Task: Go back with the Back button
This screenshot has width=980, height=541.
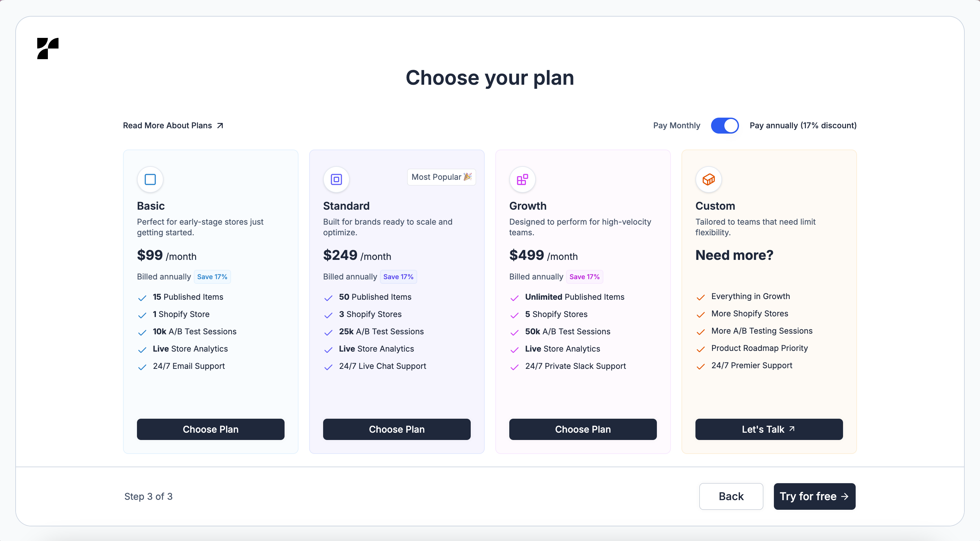Action: tap(731, 496)
